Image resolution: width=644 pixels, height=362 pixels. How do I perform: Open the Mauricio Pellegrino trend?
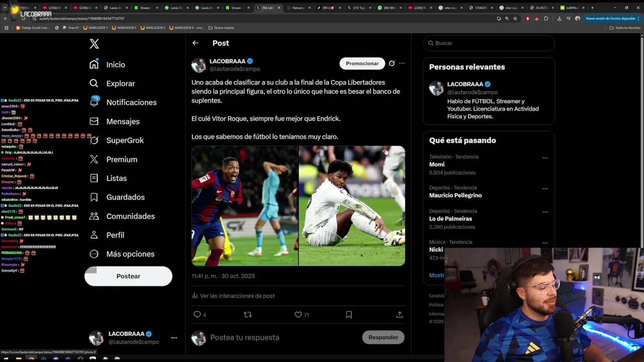455,195
